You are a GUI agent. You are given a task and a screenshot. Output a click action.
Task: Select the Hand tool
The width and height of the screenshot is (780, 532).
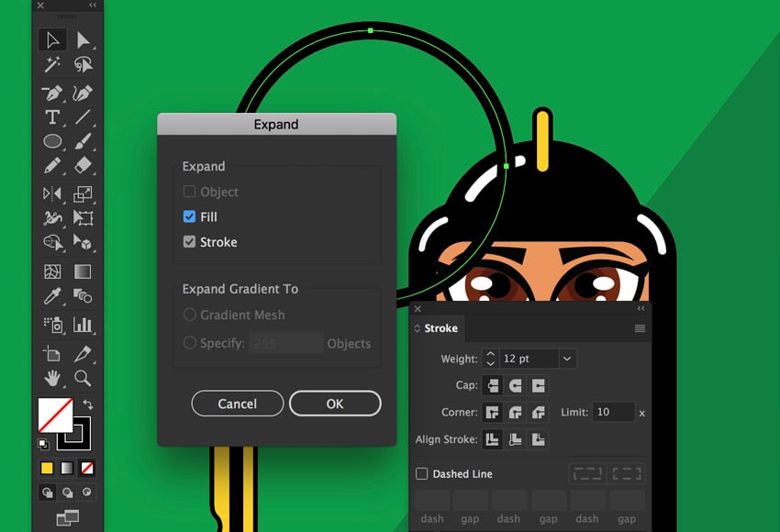52,379
